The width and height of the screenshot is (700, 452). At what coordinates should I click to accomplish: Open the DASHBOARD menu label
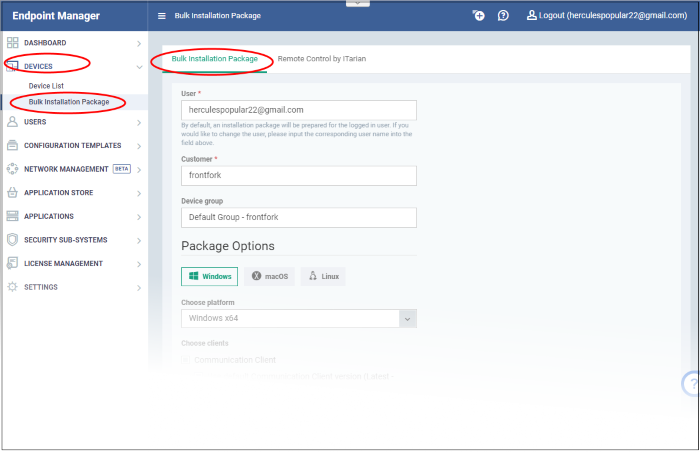45,43
